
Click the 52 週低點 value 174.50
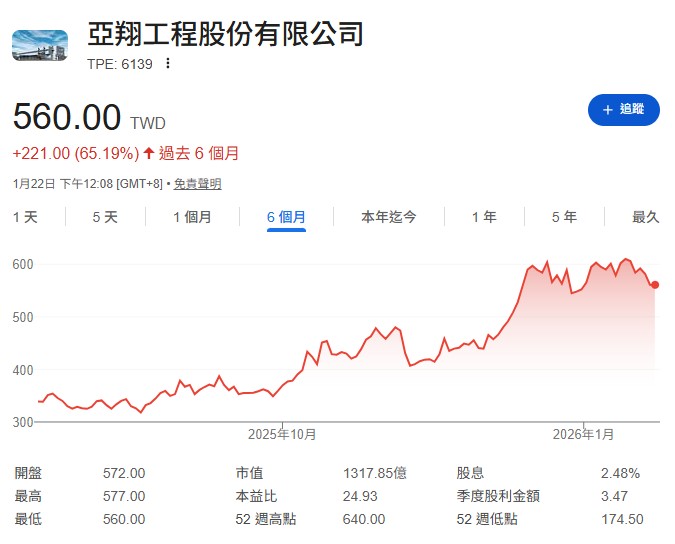(x=622, y=519)
